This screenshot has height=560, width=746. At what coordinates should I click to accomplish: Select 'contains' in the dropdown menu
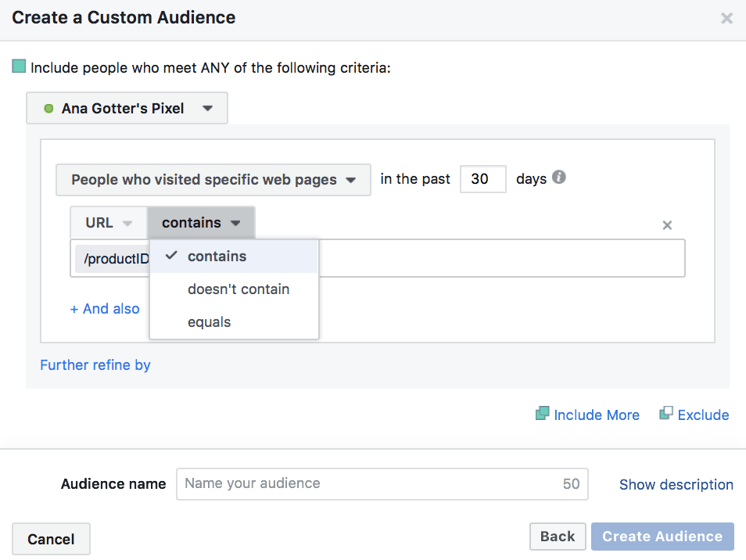[234, 257]
